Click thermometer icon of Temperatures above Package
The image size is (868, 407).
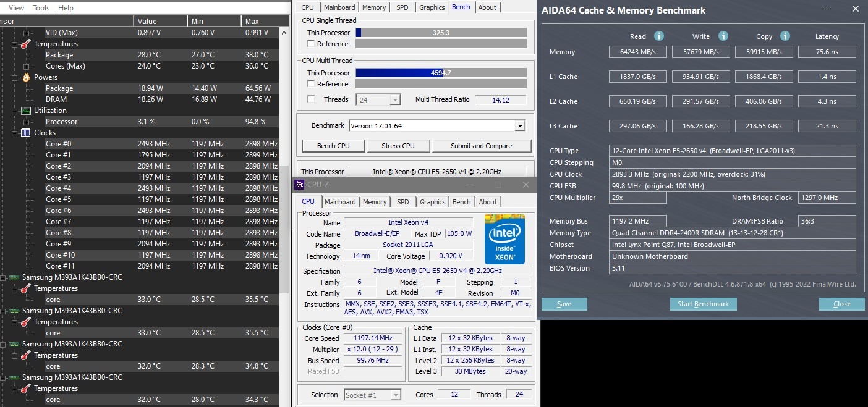[26, 44]
